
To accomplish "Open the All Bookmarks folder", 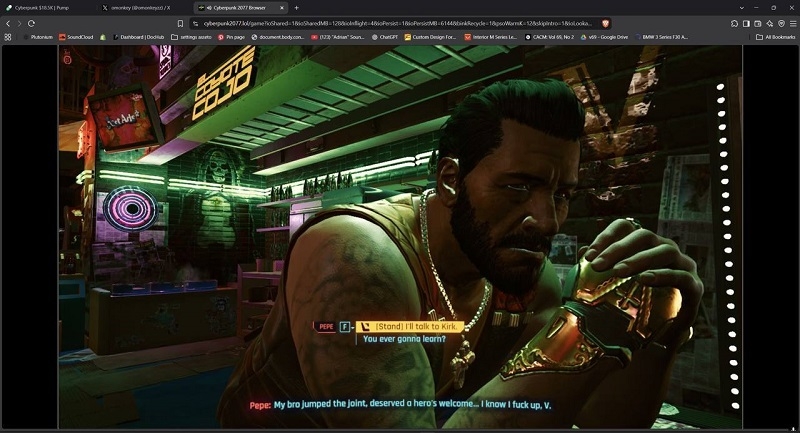I will [x=775, y=37].
